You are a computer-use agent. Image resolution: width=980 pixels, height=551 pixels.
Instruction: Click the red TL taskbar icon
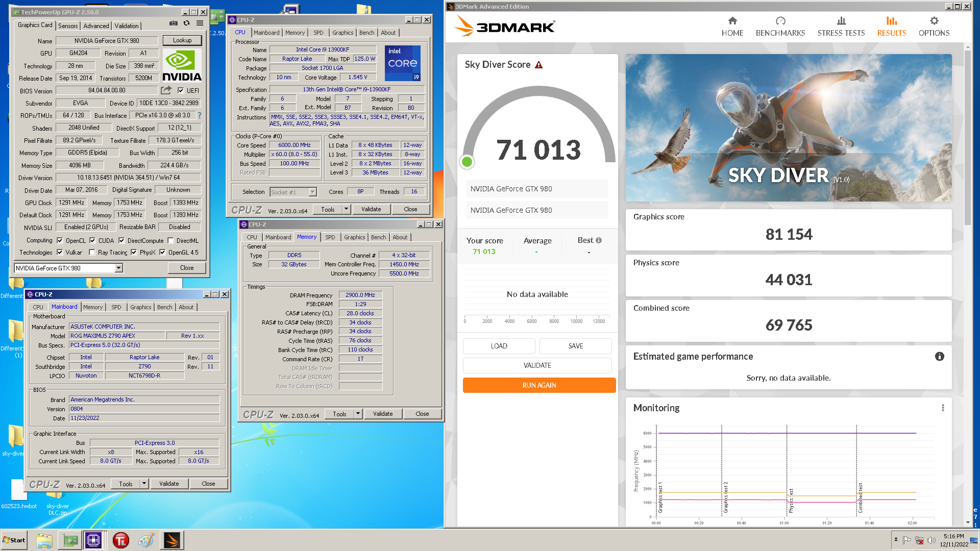tap(121, 540)
